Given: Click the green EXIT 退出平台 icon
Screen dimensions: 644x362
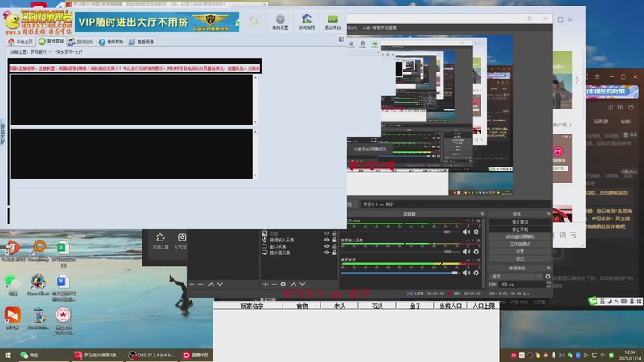Looking at the screenshot, I should point(332,22).
